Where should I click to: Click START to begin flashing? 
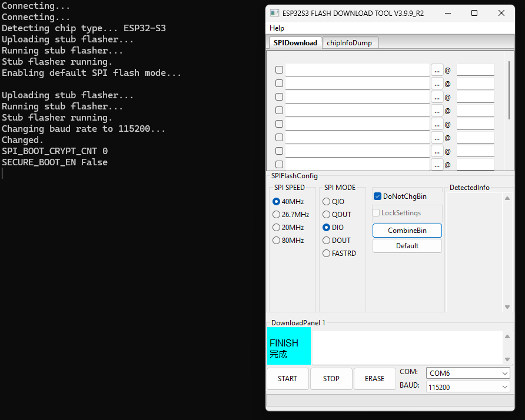[287, 378]
